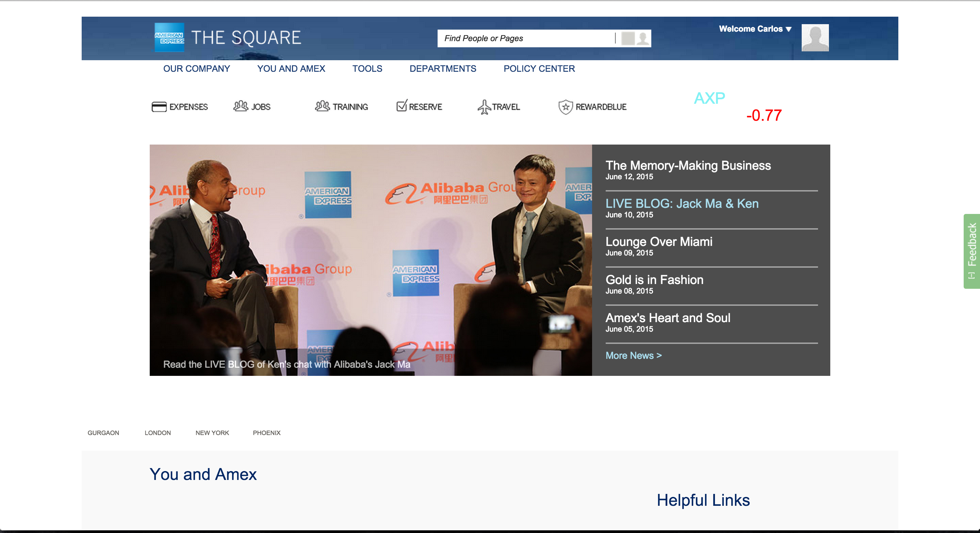Open the RewardBlue quick link
980x533 pixels.
click(592, 107)
